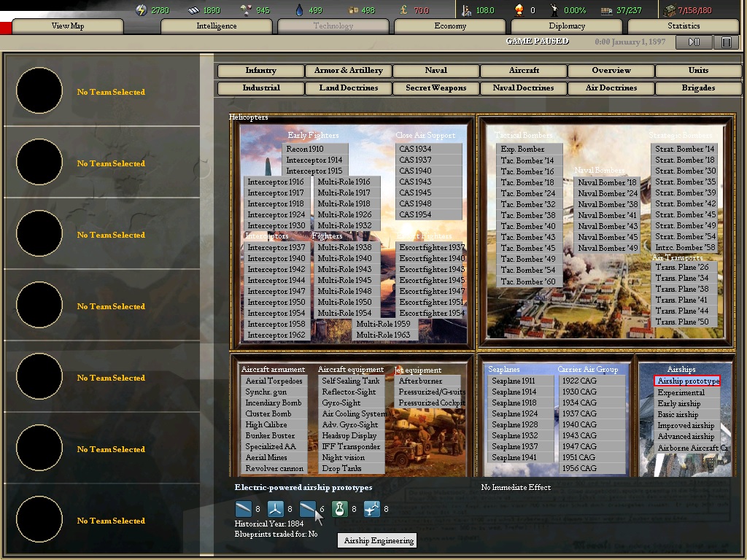Select the Aerial Torpedoes armament technology
Screen dimensions: 747x560
click(x=274, y=381)
